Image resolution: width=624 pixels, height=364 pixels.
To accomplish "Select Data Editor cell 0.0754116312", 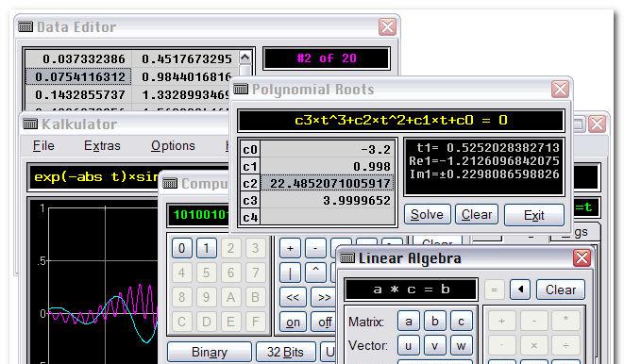I will 78,76.
